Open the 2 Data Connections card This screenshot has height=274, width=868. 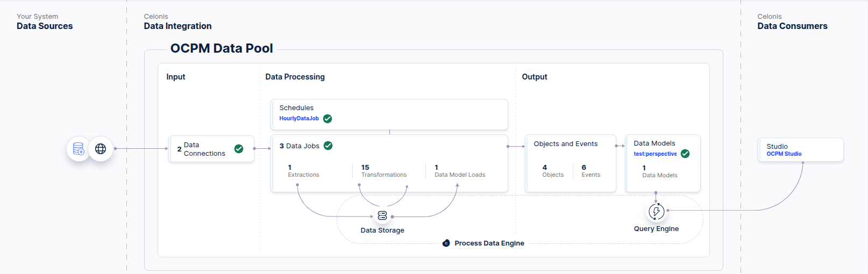tap(211, 149)
